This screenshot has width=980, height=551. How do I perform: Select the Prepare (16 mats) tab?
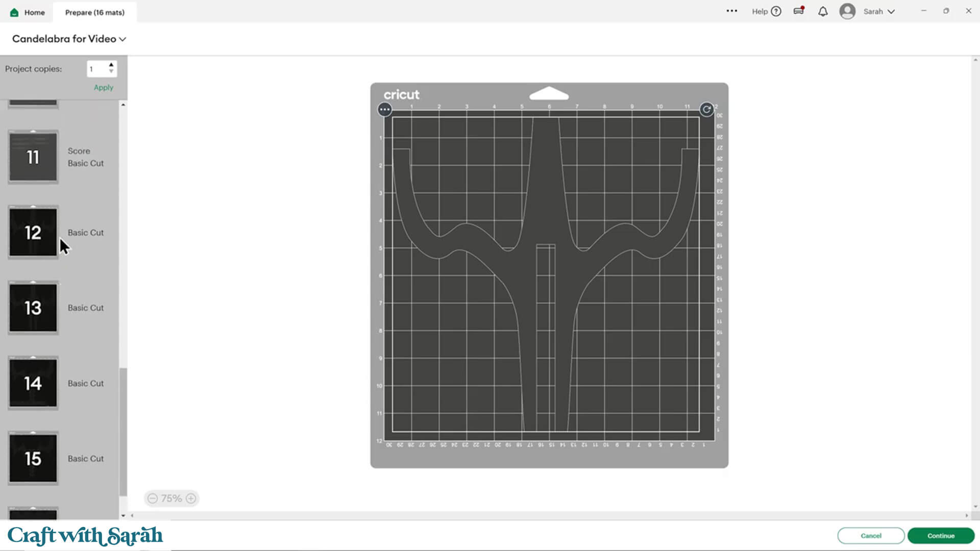95,12
